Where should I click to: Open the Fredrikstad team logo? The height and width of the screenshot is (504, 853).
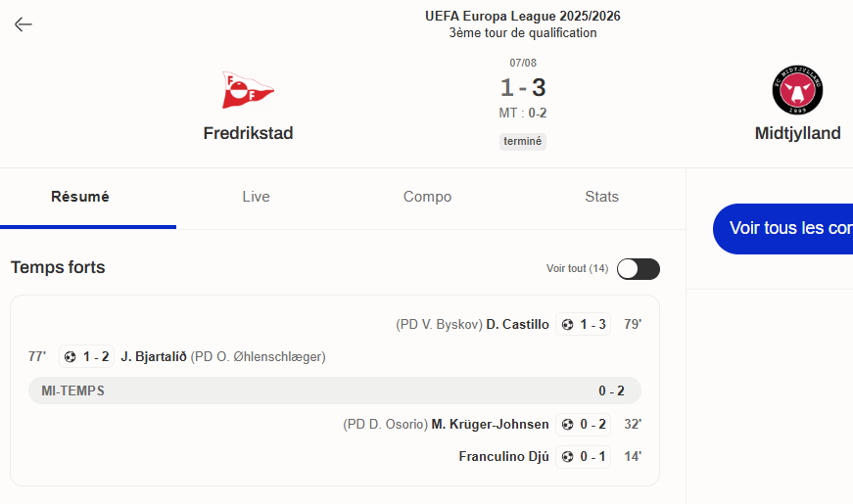(248, 90)
